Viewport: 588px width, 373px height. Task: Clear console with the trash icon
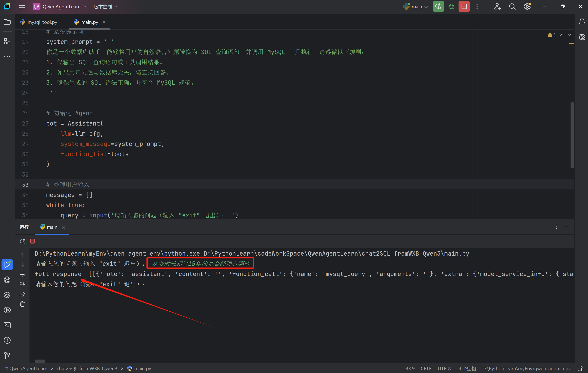(x=22, y=304)
